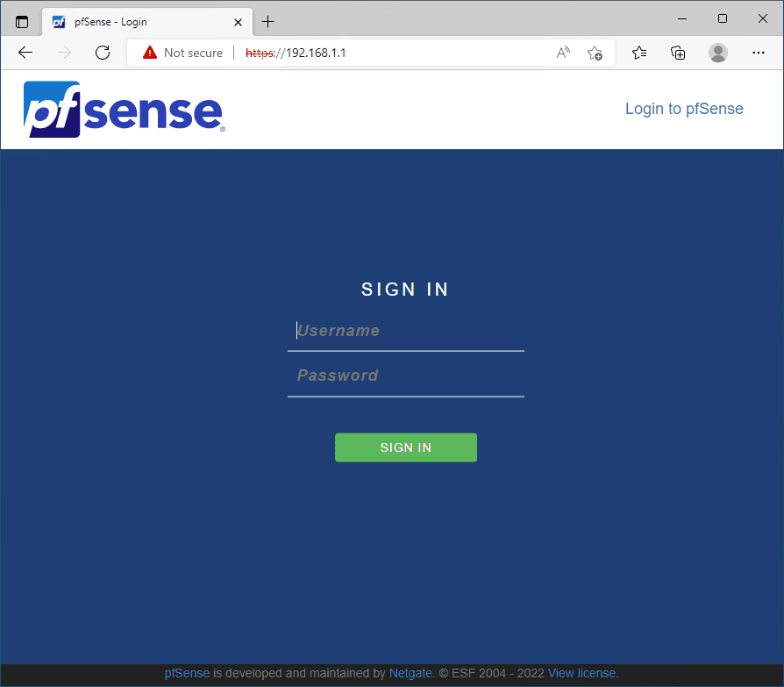Image resolution: width=784 pixels, height=687 pixels.
Task: Close the pfSense - Login tab
Action: 238,22
